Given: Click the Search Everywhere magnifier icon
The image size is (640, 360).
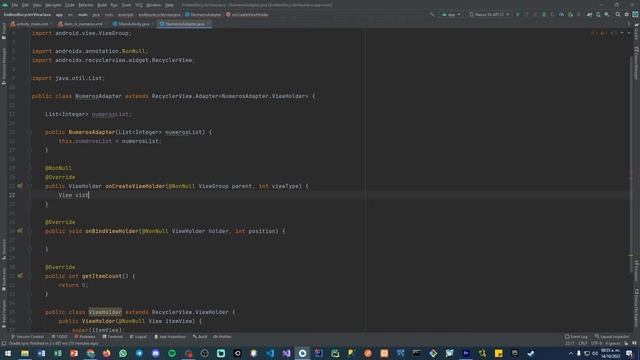Looking at the screenshot, I should (x=618, y=14).
